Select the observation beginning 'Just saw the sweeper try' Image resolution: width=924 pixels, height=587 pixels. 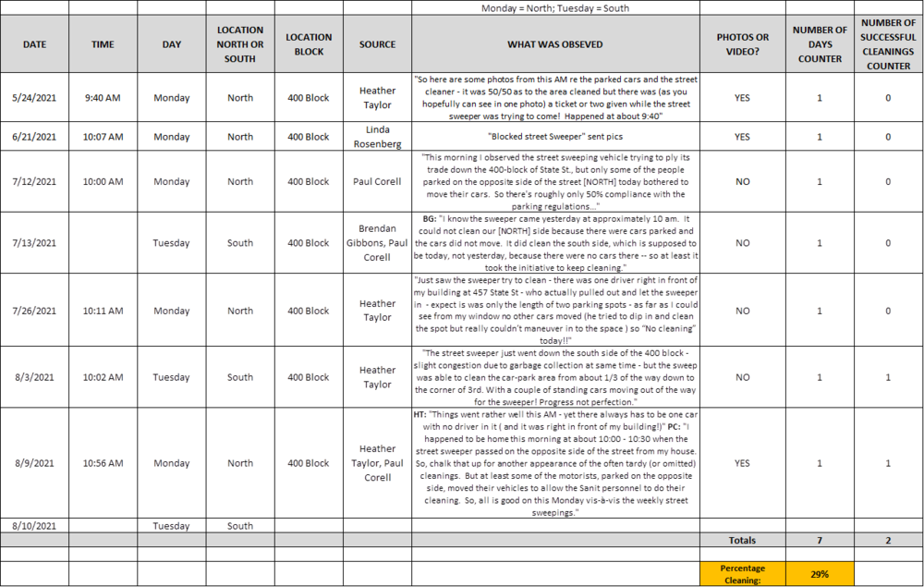555,311
